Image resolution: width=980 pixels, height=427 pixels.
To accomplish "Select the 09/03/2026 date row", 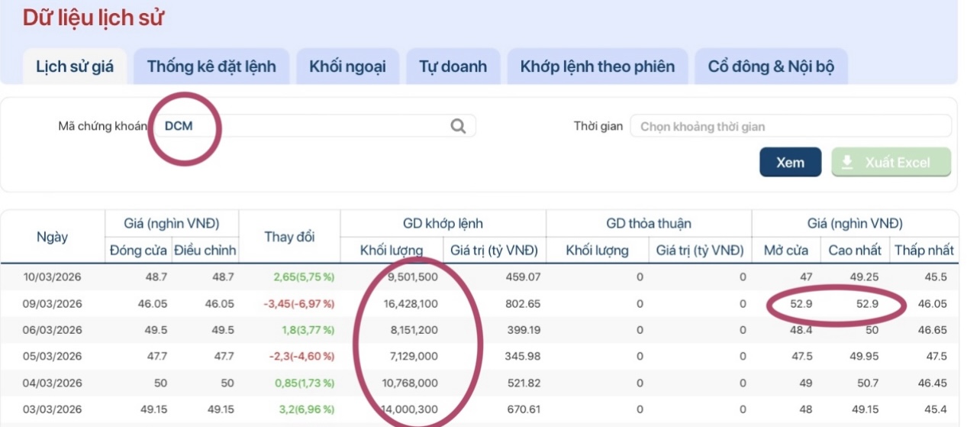I will pyautogui.click(x=52, y=303).
